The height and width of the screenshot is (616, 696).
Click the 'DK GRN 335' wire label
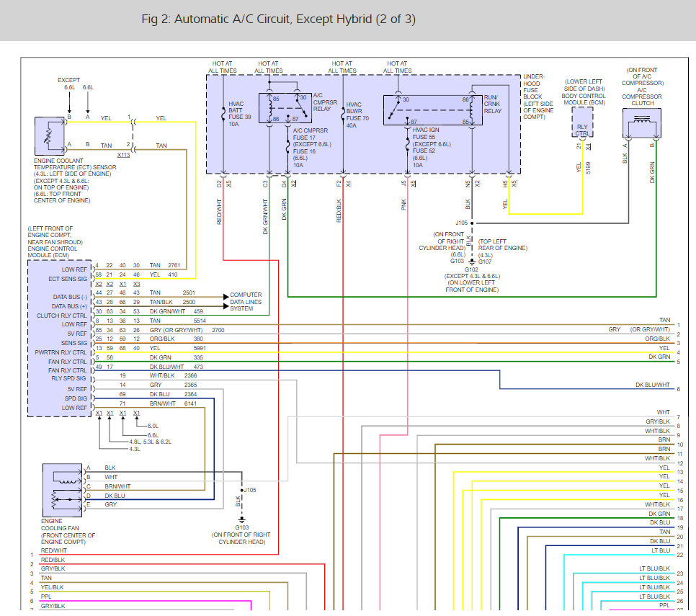[177, 357]
